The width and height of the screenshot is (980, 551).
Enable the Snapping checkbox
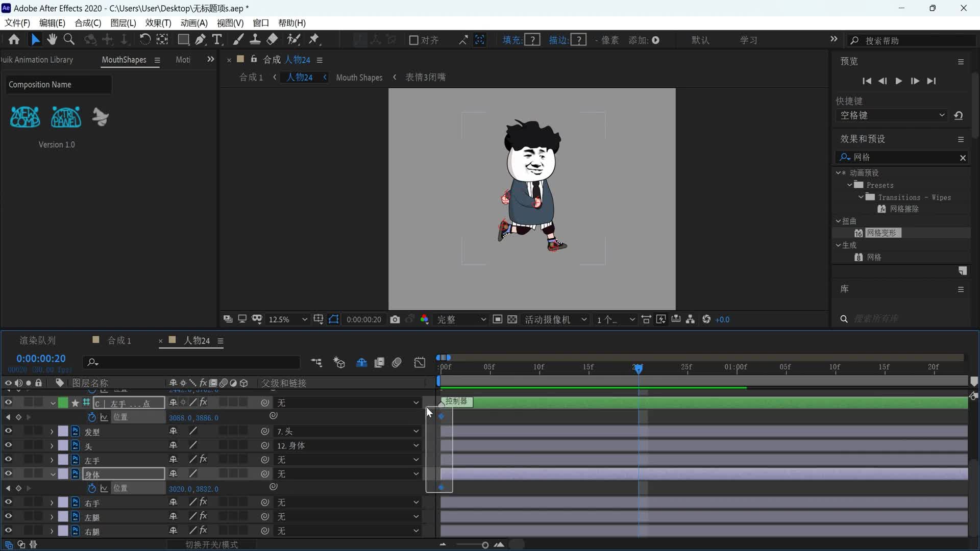[x=413, y=40]
